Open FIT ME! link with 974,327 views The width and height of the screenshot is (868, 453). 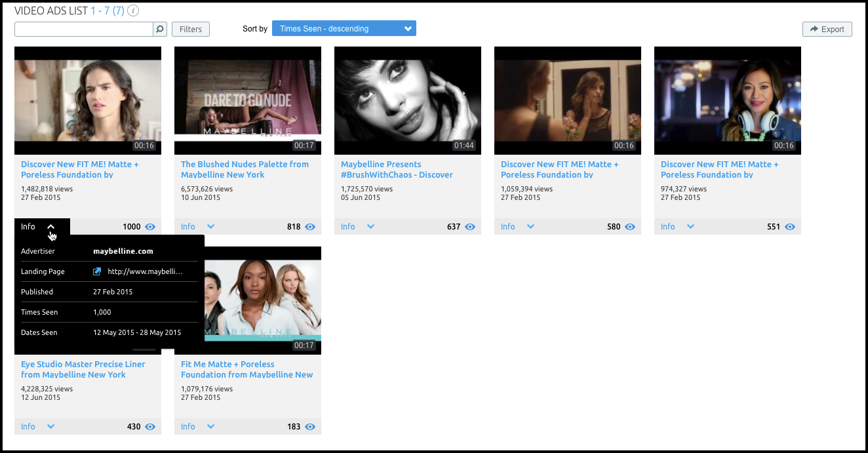click(x=720, y=170)
